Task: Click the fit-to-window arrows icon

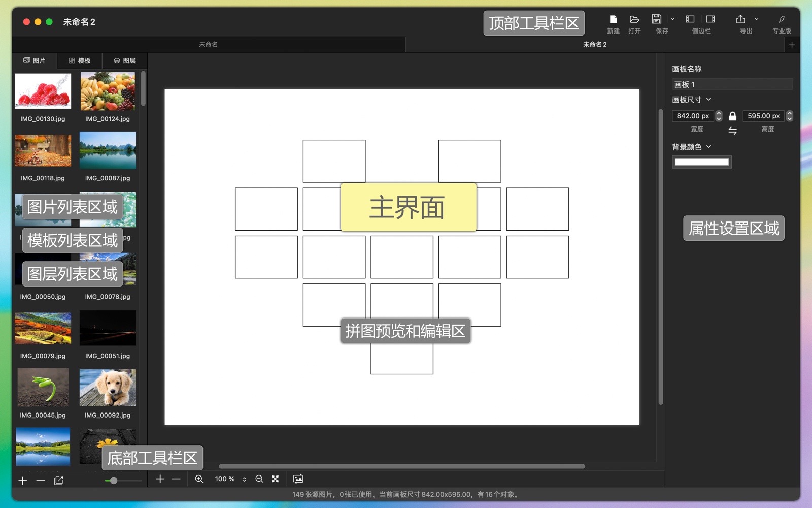Action: coord(275,479)
